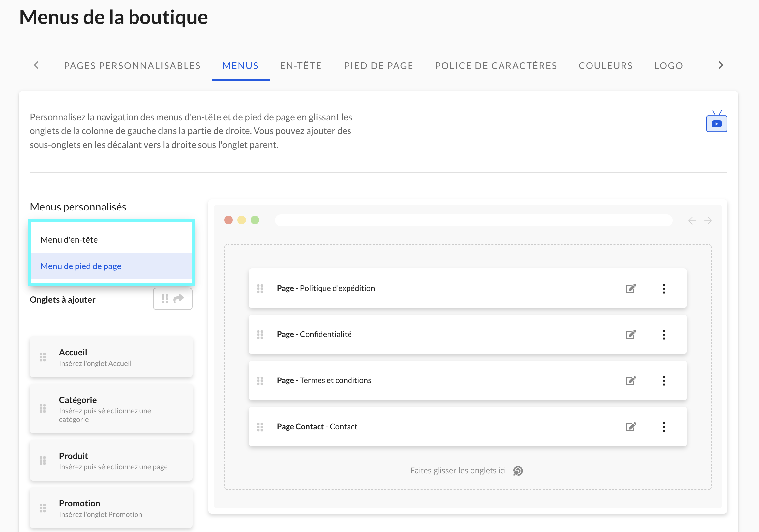Edit the Politique d'expédition page entry
The image size is (759, 532).
[x=631, y=288]
